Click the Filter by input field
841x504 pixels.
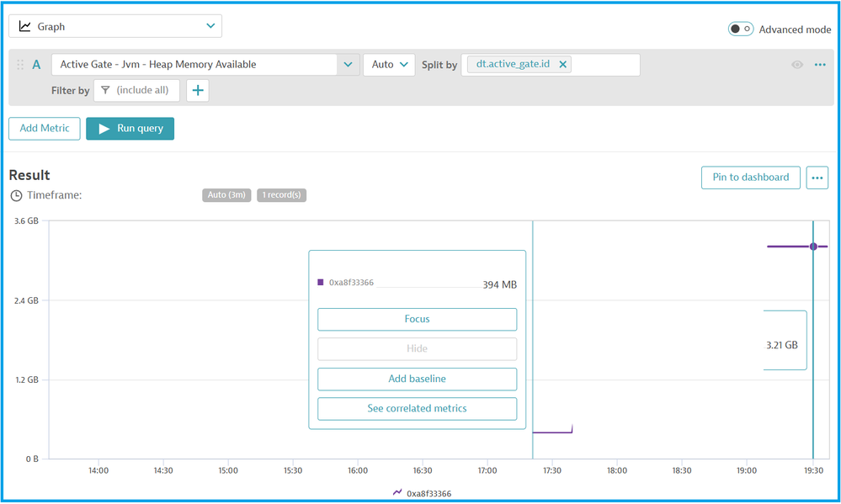(x=136, y=90)
